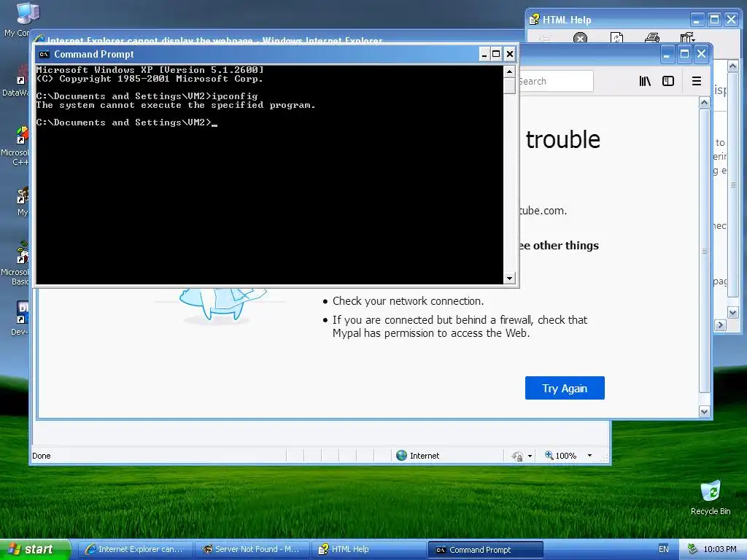The height and width of the screenshot is (560, 747).
Task: Click Internet zone globe icon in IE status bar
Action: (402, 456)
